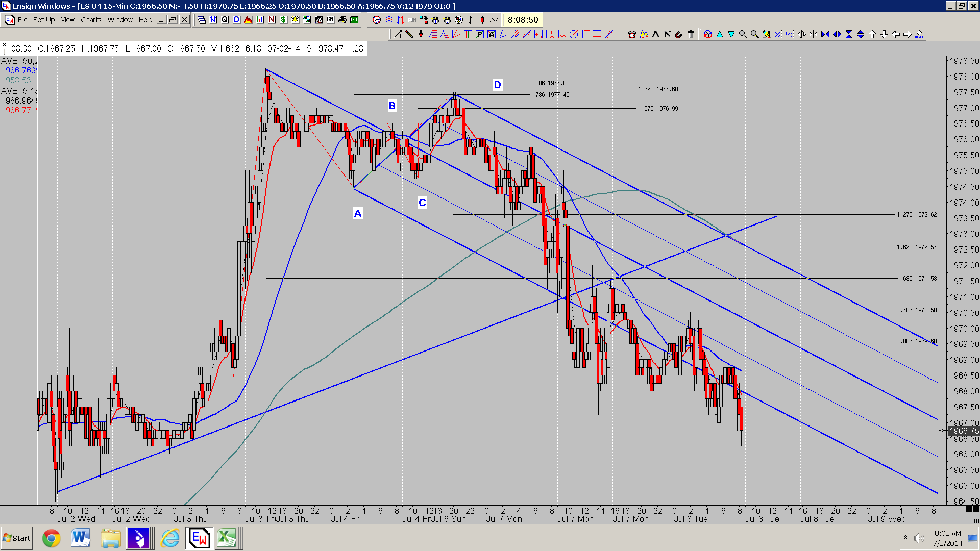
Task: Click the cyan up triangle icon
Action: click(719, 34)
